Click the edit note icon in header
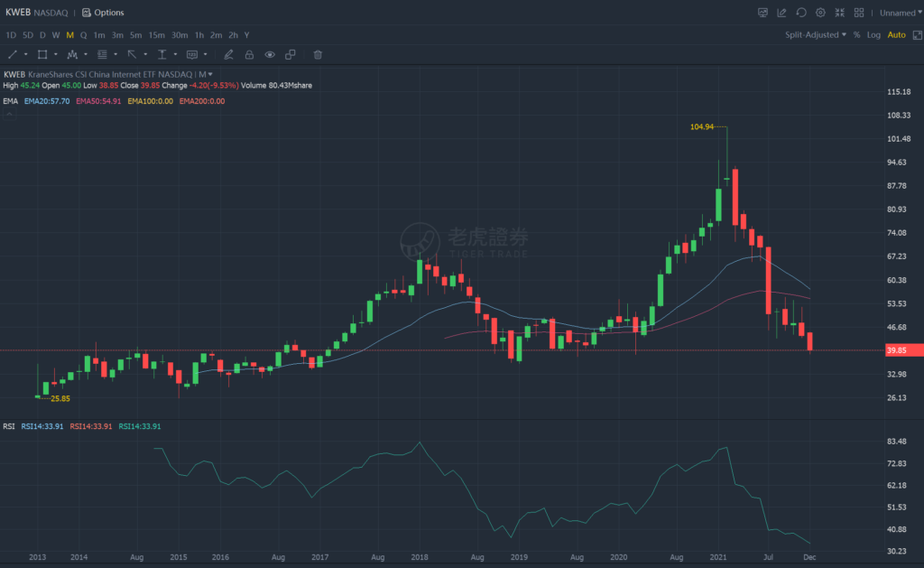This screenshot has height=568, width=924. tap(782, 13)
